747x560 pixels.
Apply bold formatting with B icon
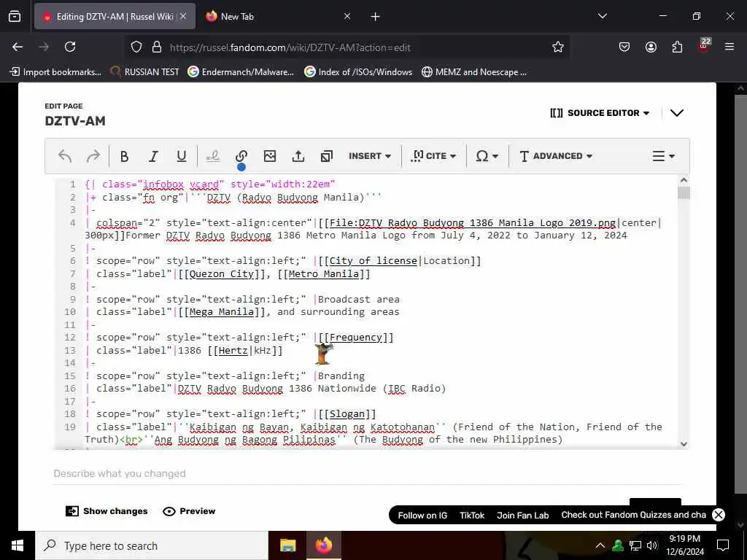pos(124,156)
